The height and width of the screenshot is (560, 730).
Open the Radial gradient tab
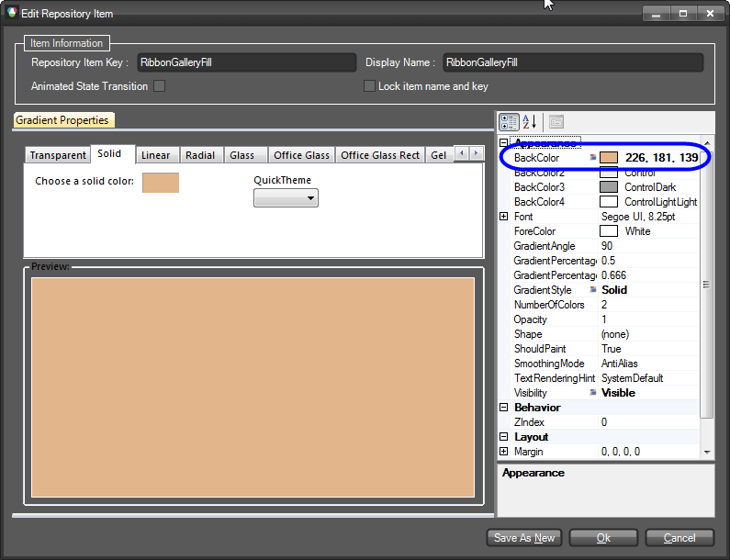[201, 155]
